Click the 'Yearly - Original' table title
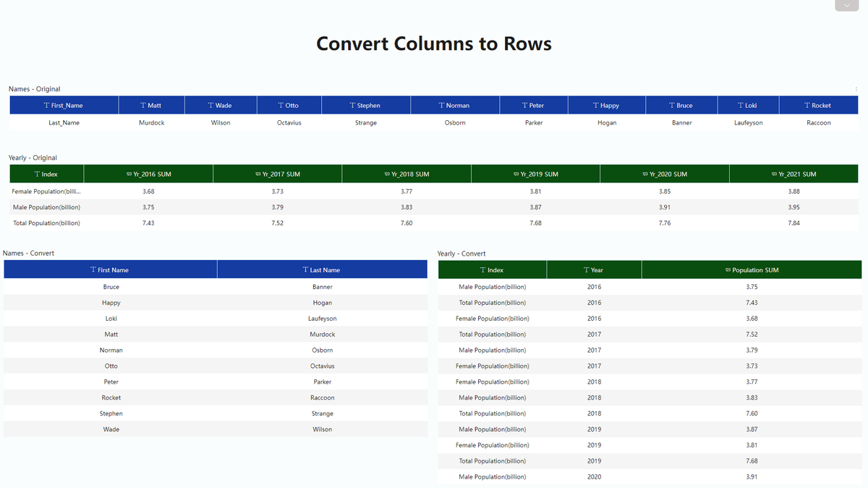This screenshot has width=868, height=488. pos(33,158)
